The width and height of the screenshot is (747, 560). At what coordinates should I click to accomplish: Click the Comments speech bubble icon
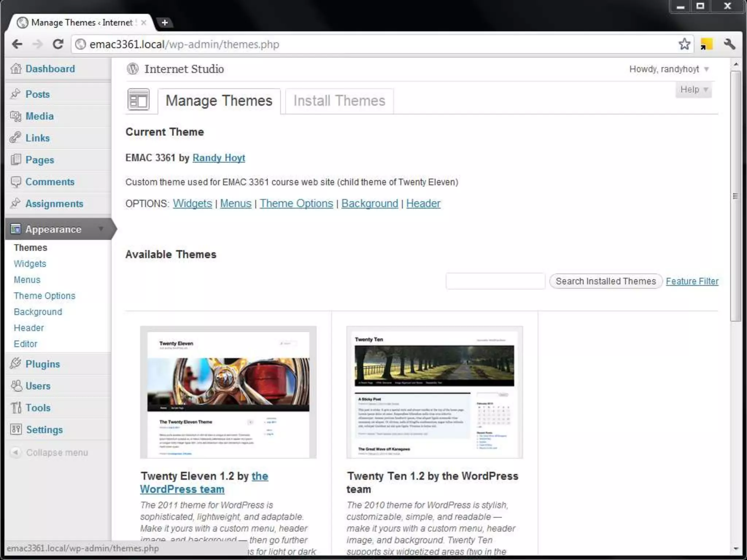pyautogui.click(x=16, y=182)
